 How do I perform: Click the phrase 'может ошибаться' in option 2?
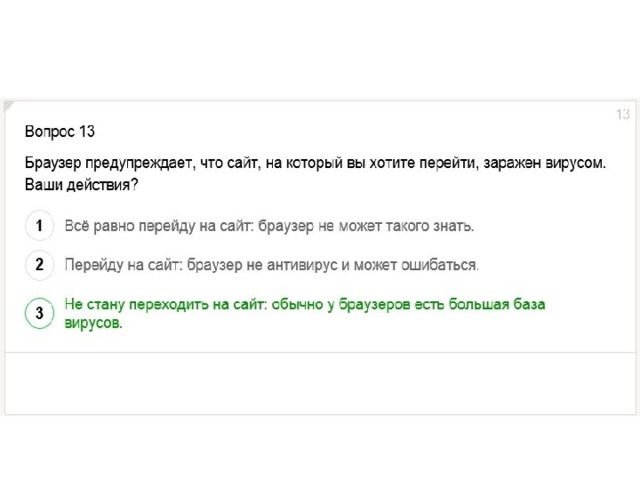tap(416, 265)
